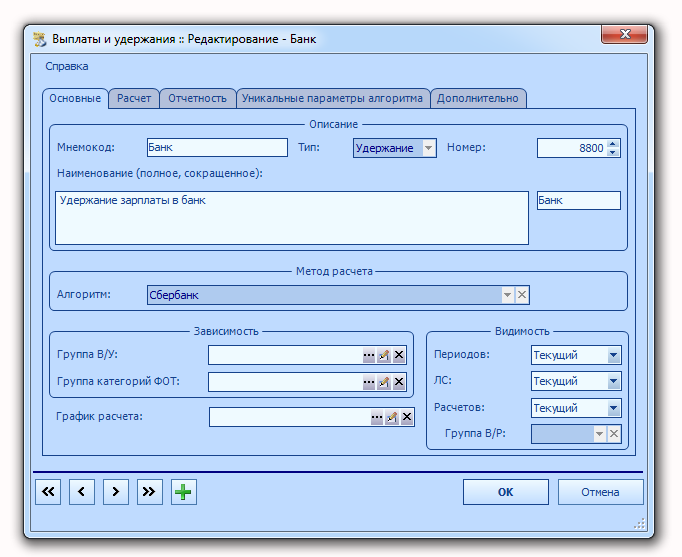
Task: Go to the next record
Action: coord(116,492)
